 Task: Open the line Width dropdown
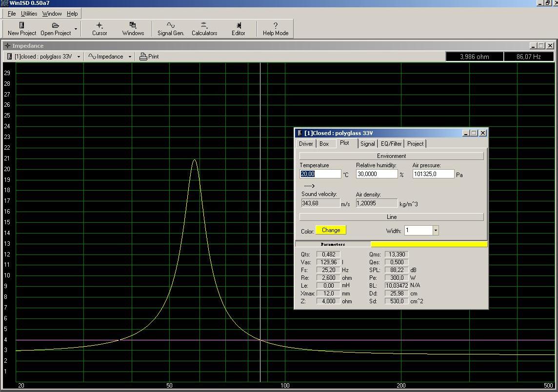click(435, 231)
